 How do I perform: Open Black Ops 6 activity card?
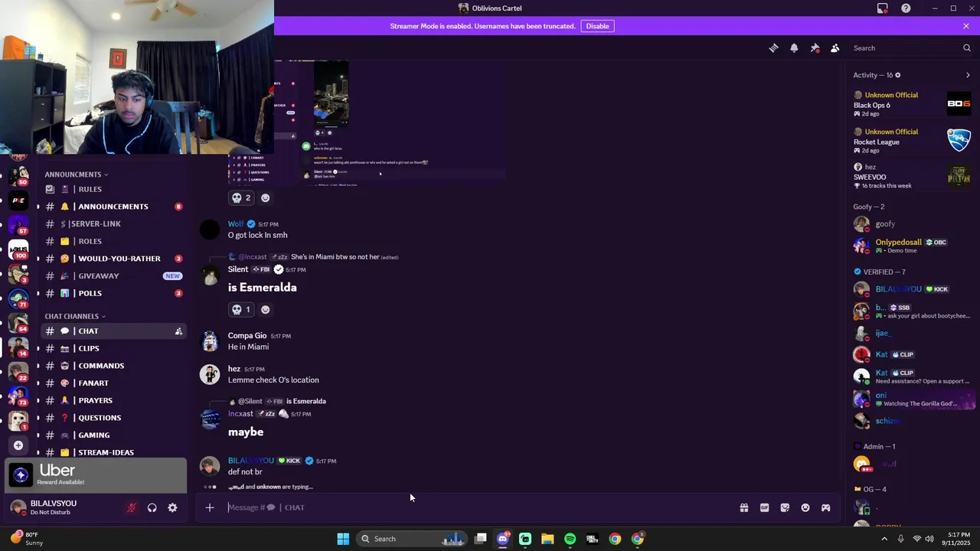[913, 104]
